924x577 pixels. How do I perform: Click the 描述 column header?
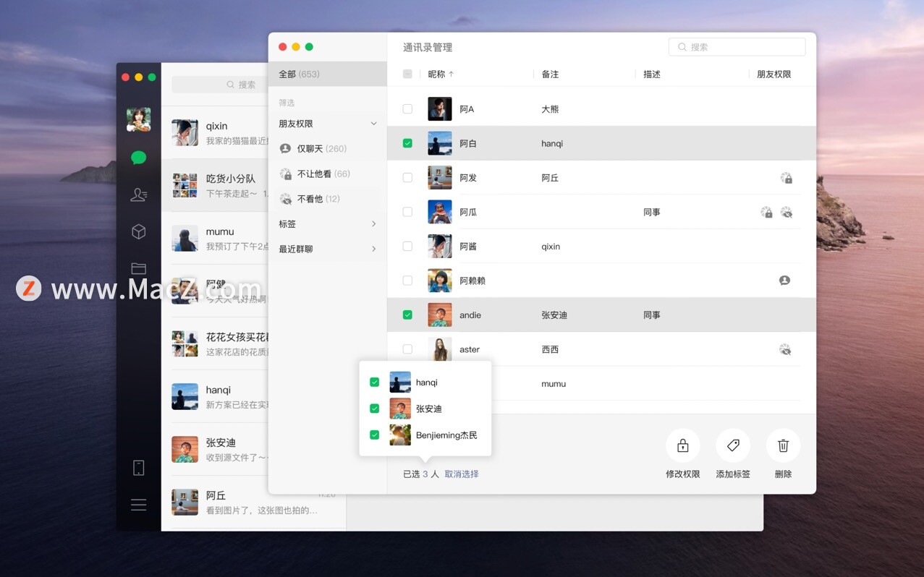652,74
